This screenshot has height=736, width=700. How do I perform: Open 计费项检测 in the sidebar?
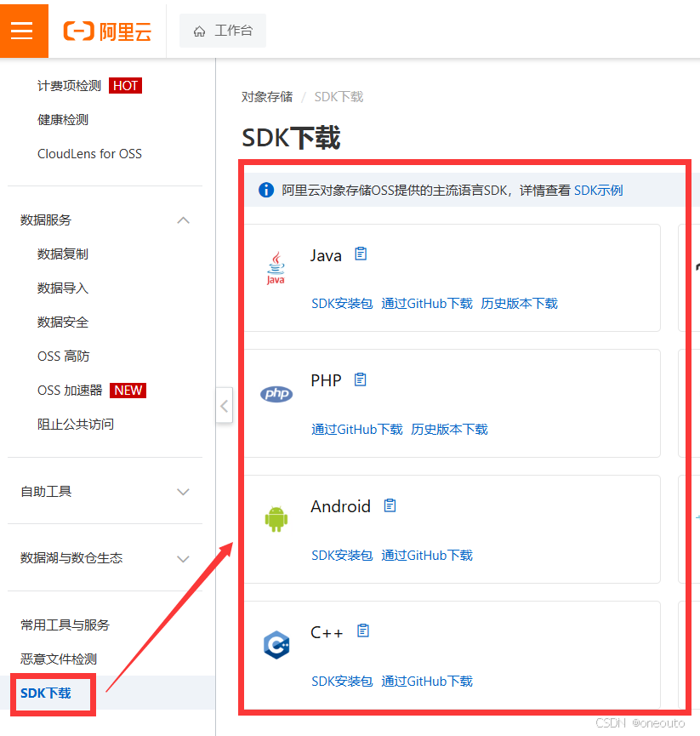70,86
